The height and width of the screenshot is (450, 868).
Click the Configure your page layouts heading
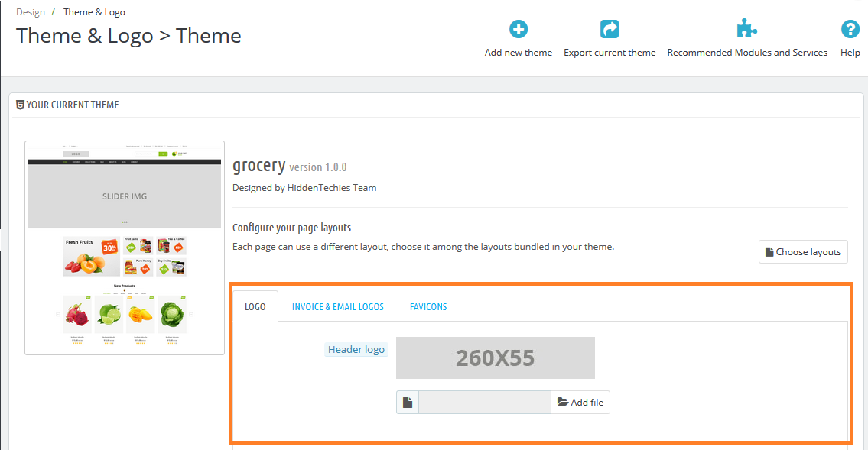[x=291, y=228]
